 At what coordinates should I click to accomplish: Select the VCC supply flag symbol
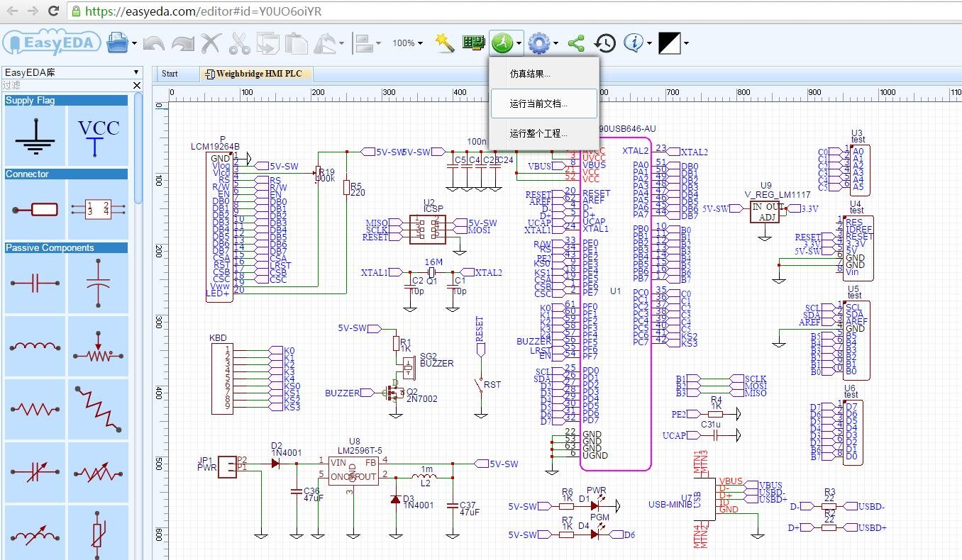(98, 135)
